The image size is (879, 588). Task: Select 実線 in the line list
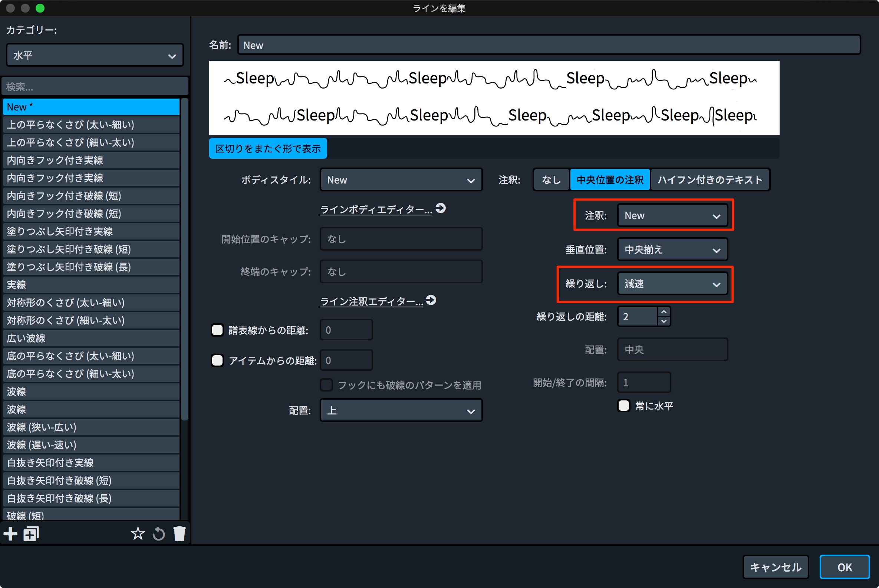coord(91,285)
